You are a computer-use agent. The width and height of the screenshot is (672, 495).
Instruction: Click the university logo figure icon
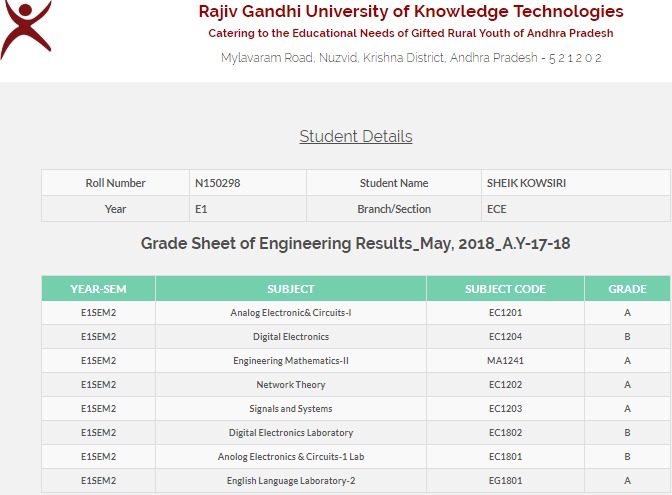click(x=26, y=30)
